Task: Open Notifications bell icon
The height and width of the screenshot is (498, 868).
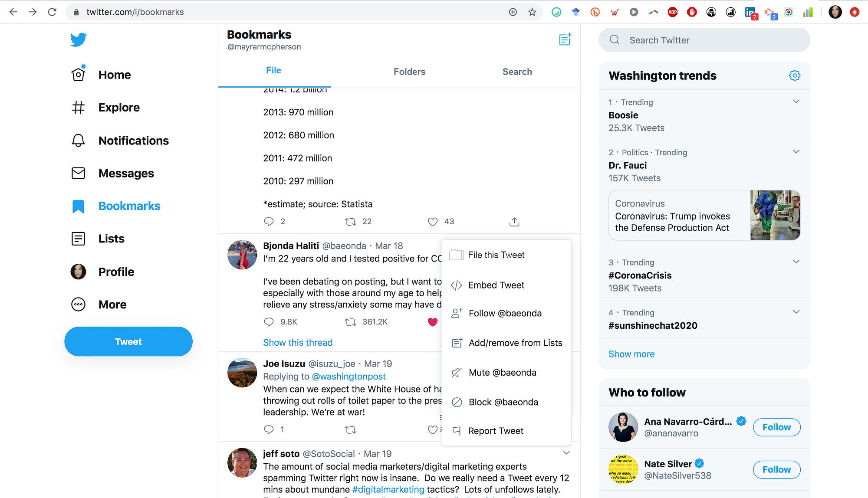Action: (78, 141)
